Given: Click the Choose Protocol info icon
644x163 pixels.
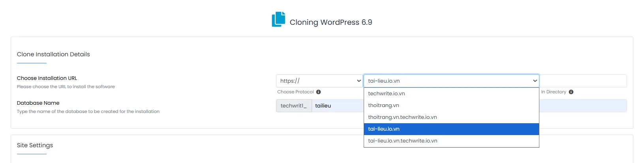Looking at the screenshot, I should (x=318, y=92).
